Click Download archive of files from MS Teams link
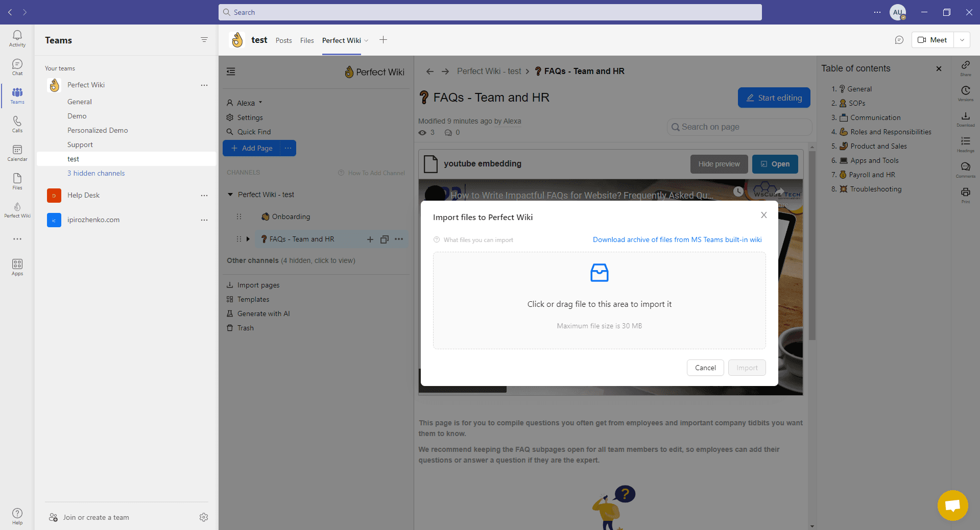The image size is (980, 530). click(x=677, y=239)
